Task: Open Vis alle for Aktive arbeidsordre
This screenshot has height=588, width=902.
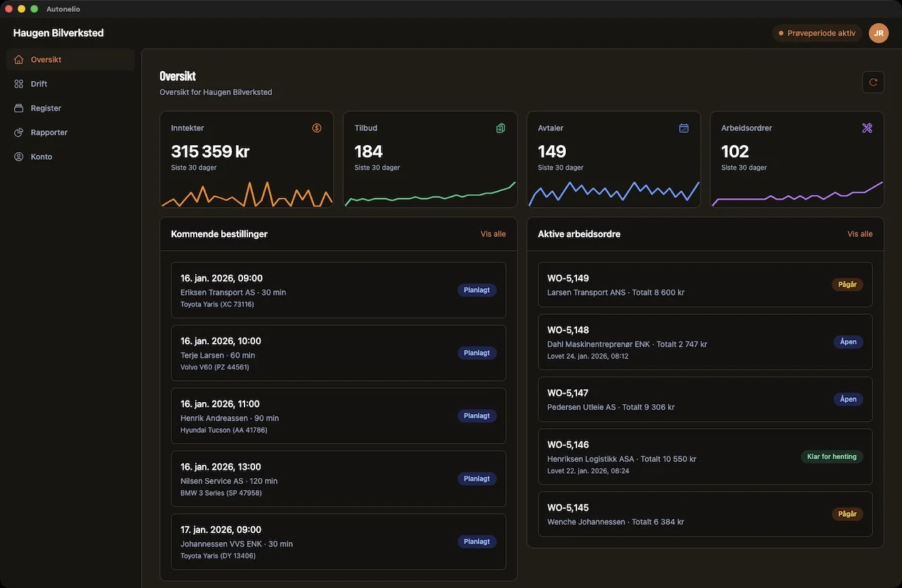Action: [860, 233]
